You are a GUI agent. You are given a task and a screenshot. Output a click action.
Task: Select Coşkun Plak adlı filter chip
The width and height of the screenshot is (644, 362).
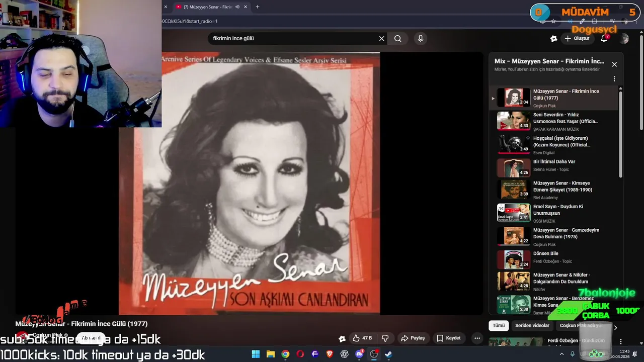click(x=581, y=326)
